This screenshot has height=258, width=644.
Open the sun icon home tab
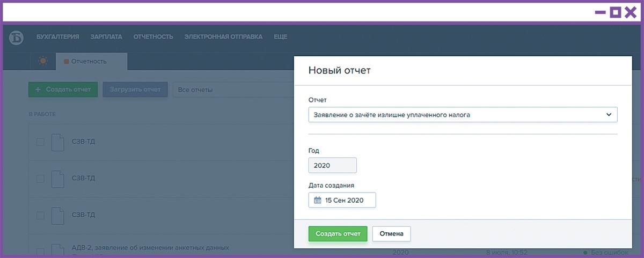coord(43,61)
